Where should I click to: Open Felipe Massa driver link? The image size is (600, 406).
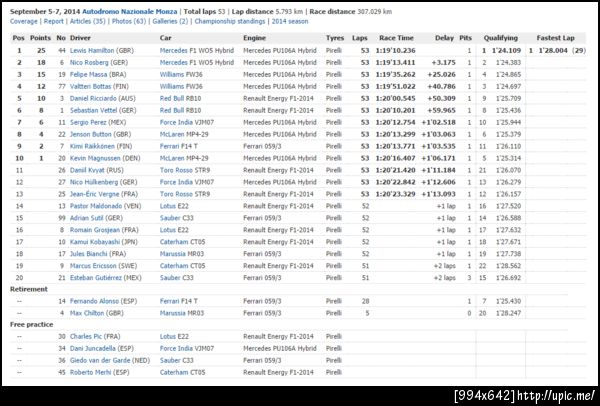tap(88, 75)
